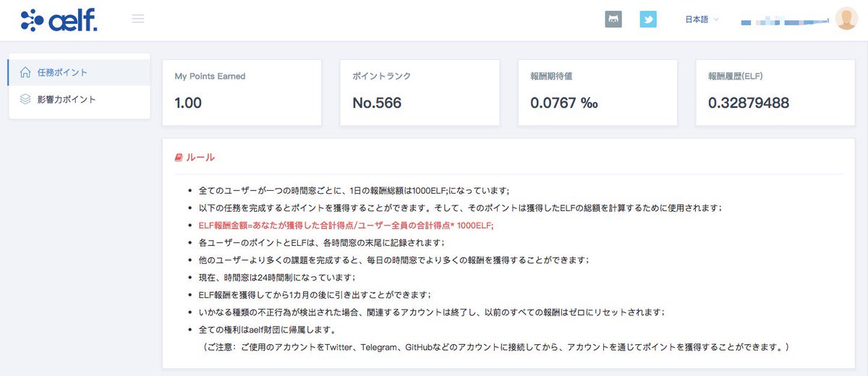Click the rule starting 各ユーザーのポイント

click(321, 243)
